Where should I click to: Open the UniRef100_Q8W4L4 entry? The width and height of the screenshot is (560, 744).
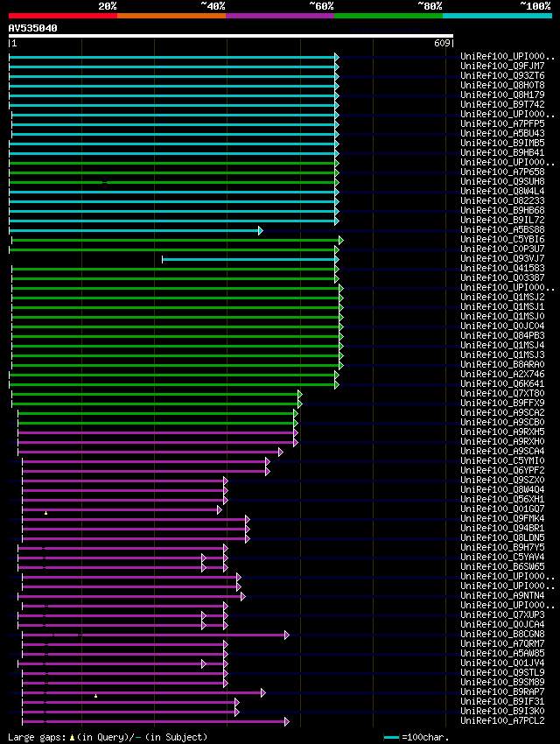coord(502,191)
